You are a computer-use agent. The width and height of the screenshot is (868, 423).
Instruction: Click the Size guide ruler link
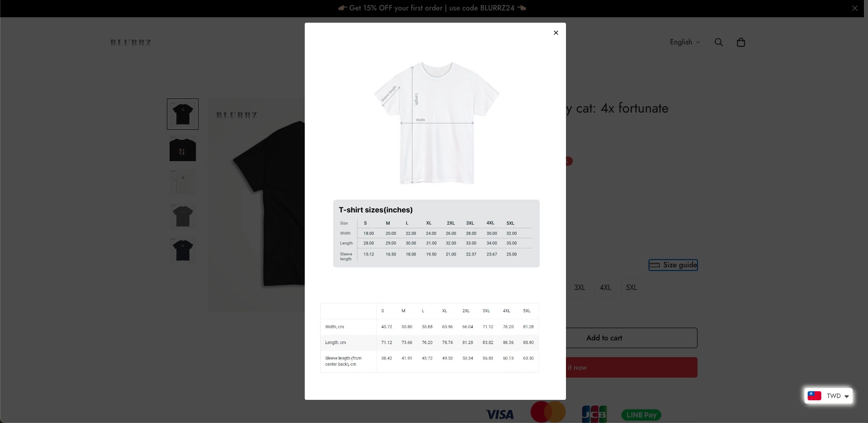(x=673, y=265)
